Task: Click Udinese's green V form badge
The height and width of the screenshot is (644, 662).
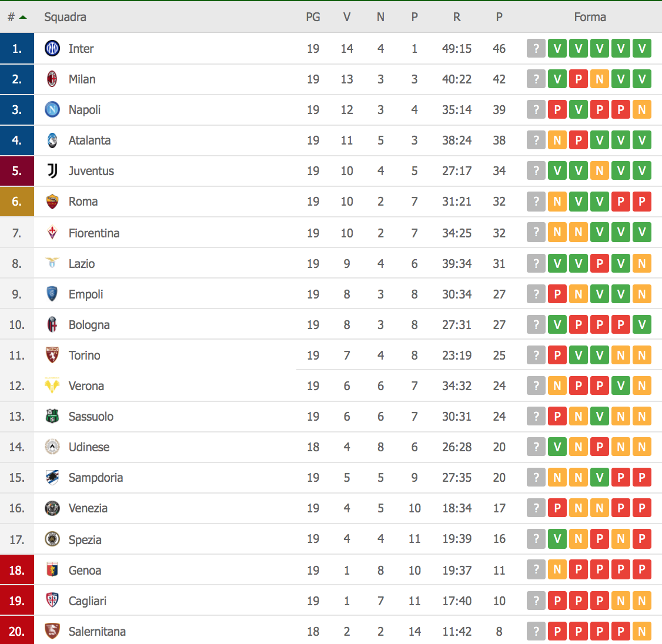Action: (557, 447)
